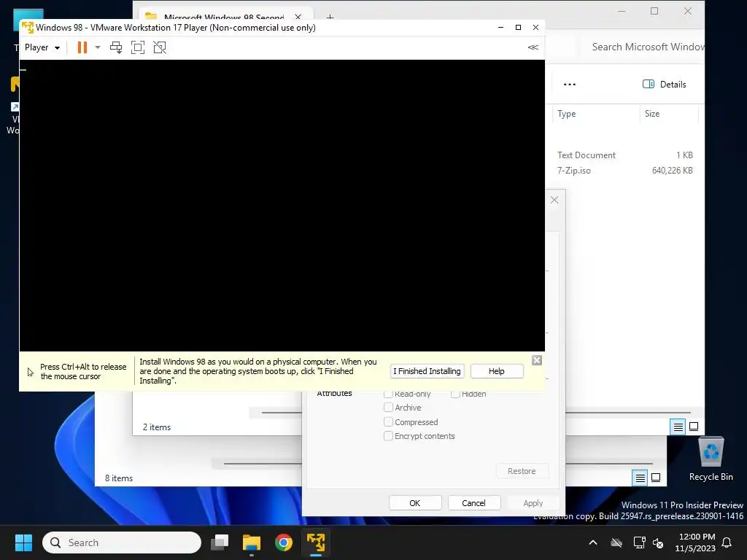747x560 pixels.
Task: Collapse the VMware toolbar with double chevron
Action: tap(533, 47)
